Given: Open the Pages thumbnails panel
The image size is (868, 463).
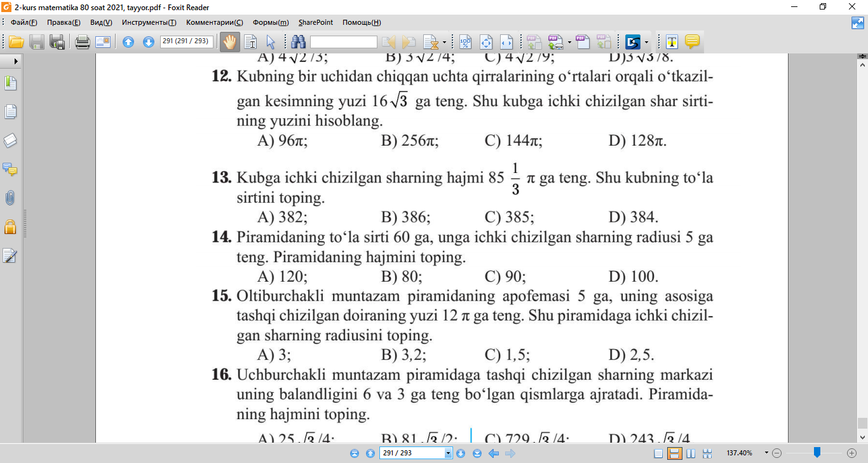Looking at the screenshot, I should coord(10,112).
